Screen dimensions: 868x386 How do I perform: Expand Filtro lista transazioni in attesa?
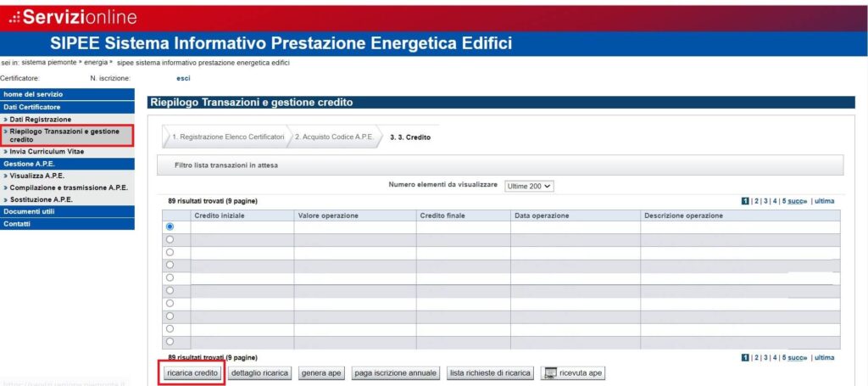click(500, 165)
